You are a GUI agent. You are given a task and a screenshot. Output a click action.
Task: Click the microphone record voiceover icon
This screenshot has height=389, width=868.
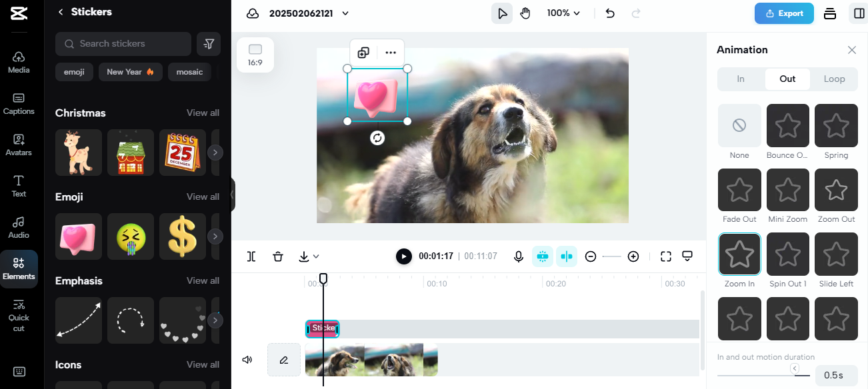tap(519, 256)
